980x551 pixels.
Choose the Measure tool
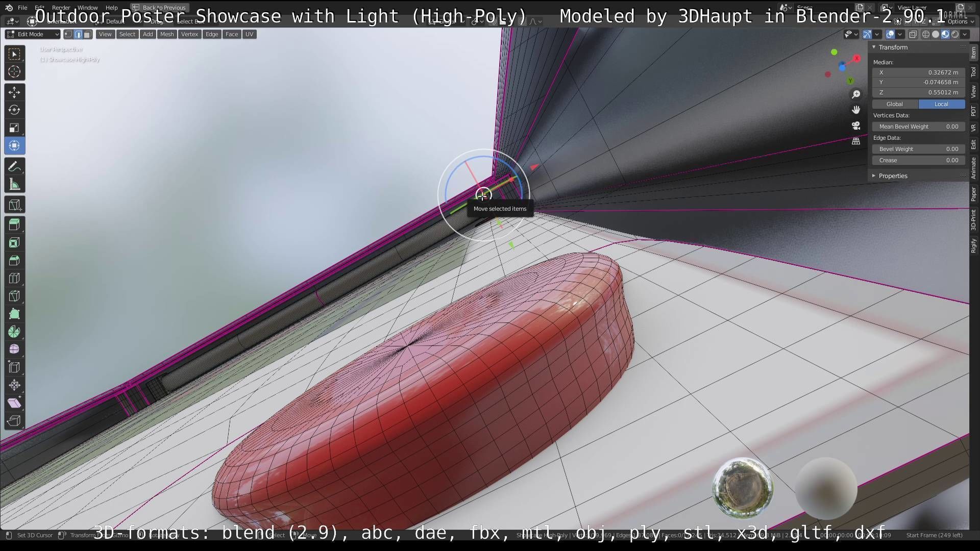click(14, 185)
